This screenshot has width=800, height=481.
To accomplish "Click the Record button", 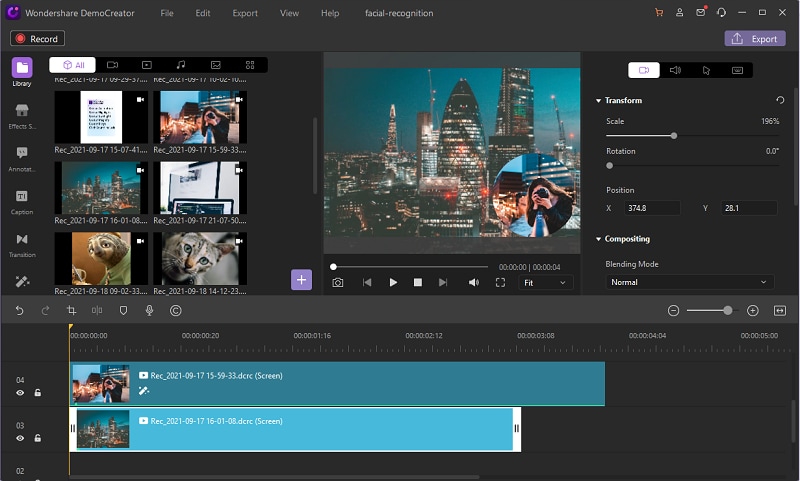I will 37,39.
